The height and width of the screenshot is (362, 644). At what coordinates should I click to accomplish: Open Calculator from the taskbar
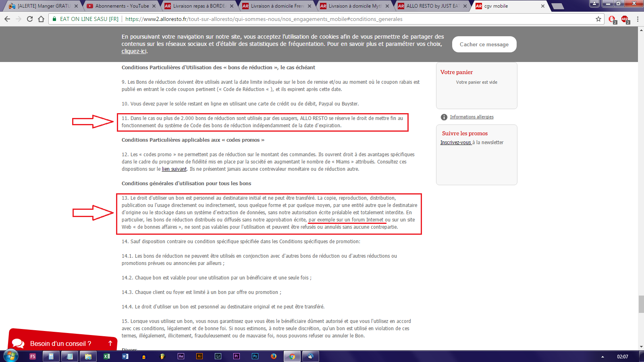(x=51, y=356)
